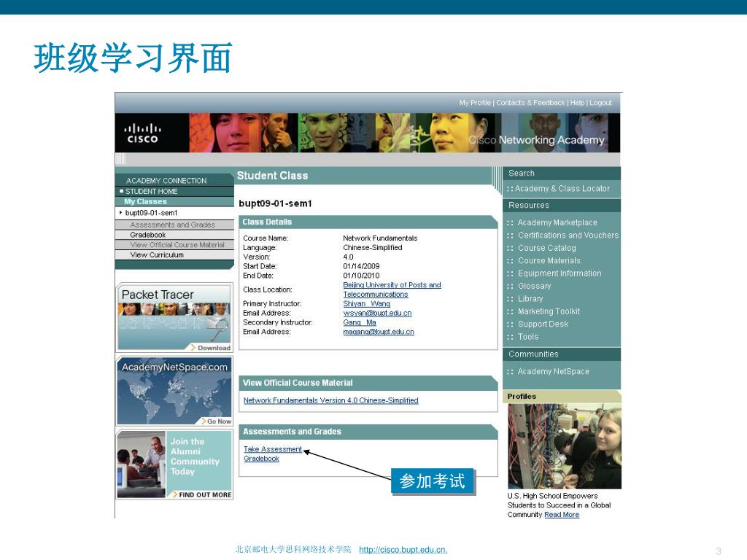Click the Resources section header
This screenshot has height=560, width=747.
click(529, 205)
